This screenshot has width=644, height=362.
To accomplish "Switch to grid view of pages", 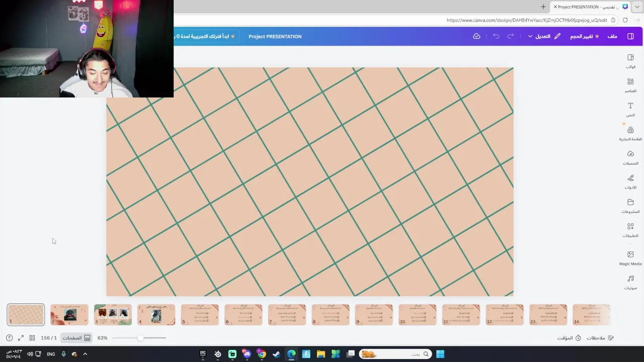I will pos(32,338).
